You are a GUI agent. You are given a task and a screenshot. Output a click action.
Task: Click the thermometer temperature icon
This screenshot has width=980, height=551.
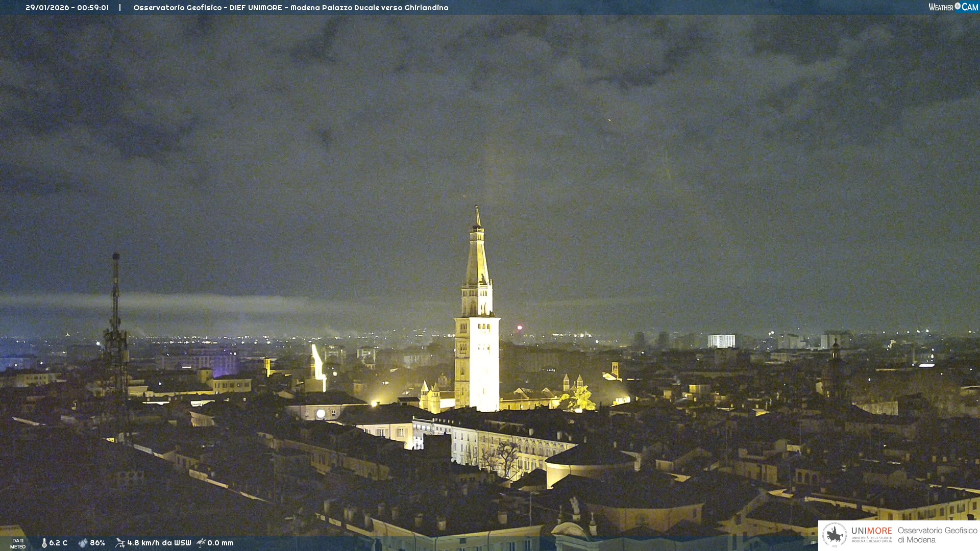[x=44, y=543]
